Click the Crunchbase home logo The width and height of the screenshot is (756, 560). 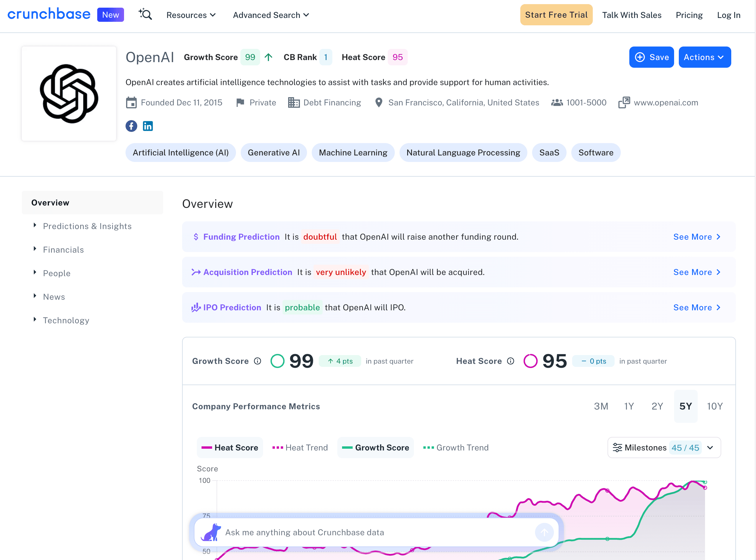(49, 14)
